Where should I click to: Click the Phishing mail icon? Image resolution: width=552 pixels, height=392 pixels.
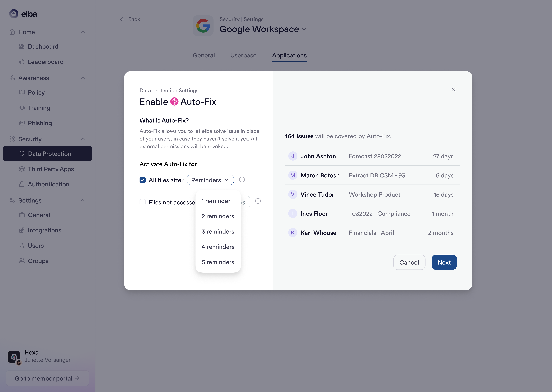pyautogui.click(x=22, y=123)
